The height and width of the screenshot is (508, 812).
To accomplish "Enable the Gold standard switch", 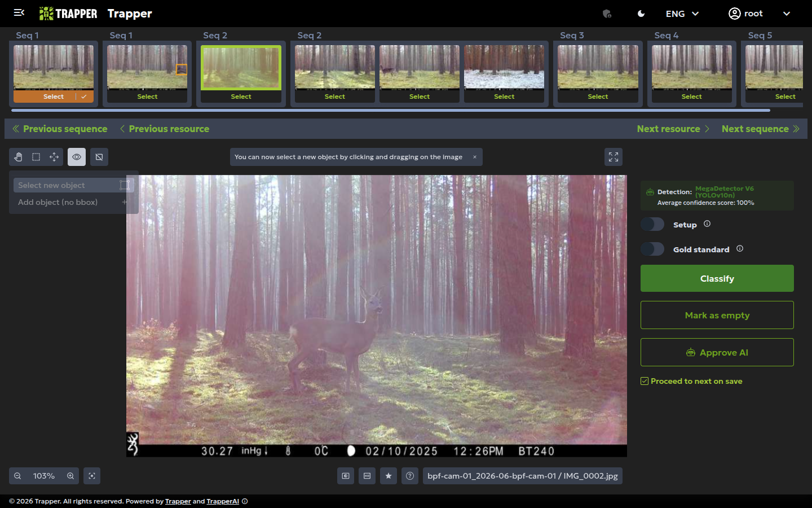I will coord(652,249).
